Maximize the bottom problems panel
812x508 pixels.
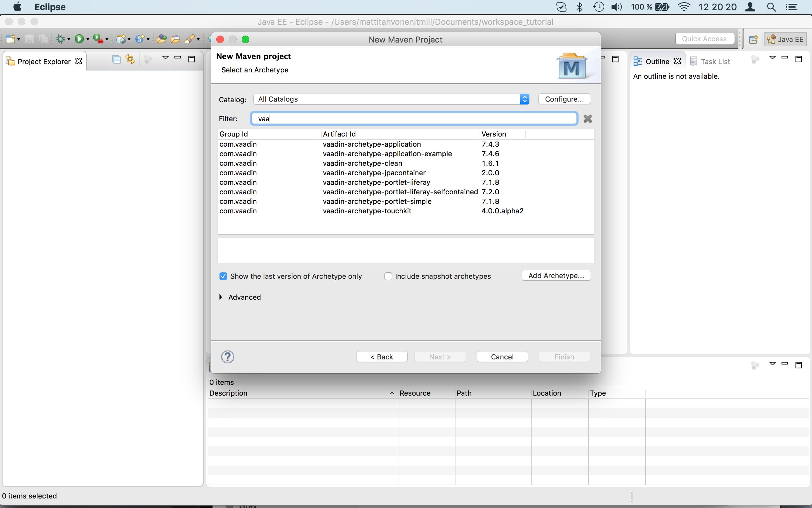799,365
